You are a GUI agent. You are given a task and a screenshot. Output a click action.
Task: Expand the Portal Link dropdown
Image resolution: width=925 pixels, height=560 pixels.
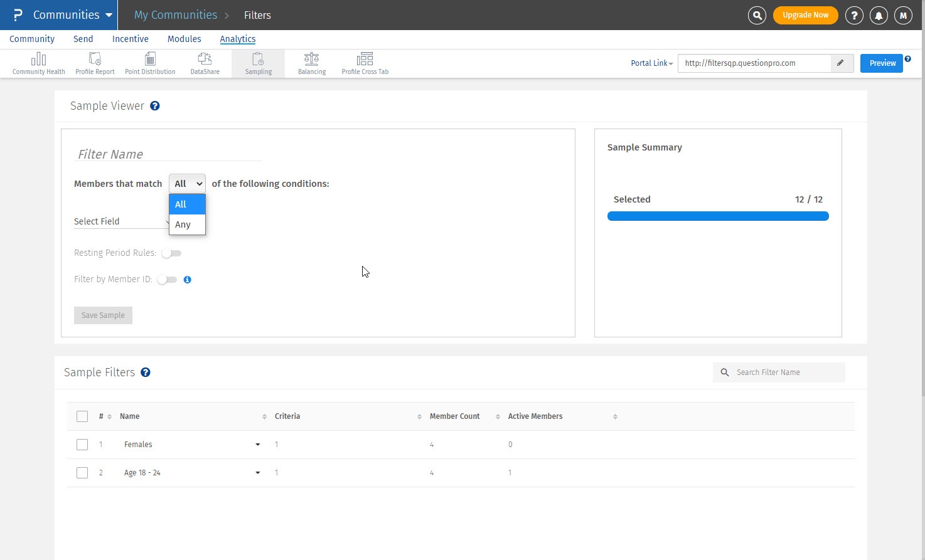(651, 63)
